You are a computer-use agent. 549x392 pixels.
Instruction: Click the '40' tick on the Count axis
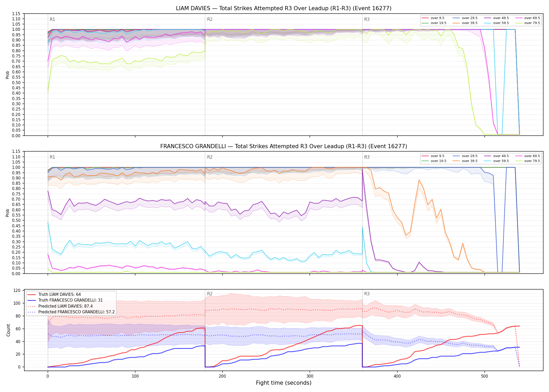click(x=18, y=342)
